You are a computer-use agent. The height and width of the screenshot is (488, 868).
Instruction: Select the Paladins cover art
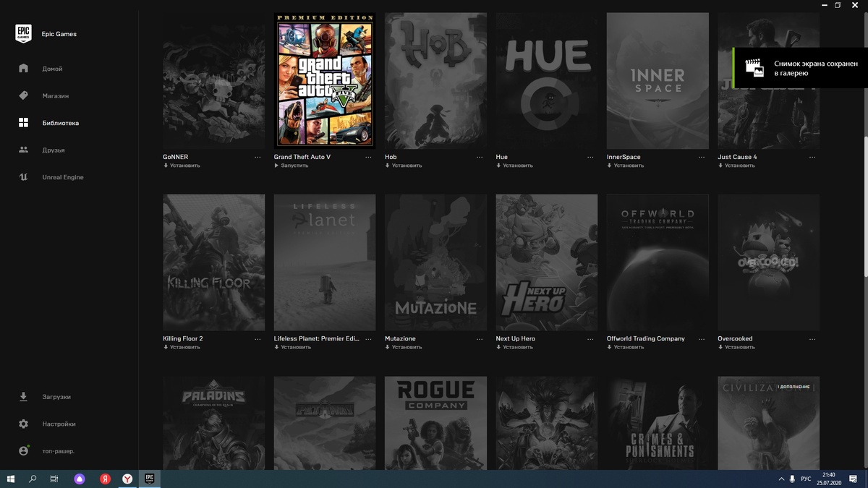(x=214, y=423)
